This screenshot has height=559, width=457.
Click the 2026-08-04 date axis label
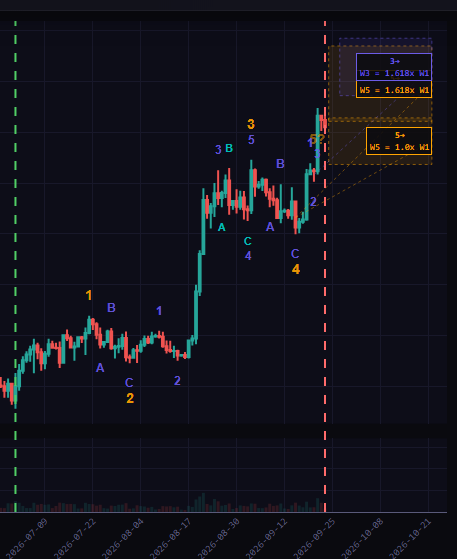pos(123,538)
